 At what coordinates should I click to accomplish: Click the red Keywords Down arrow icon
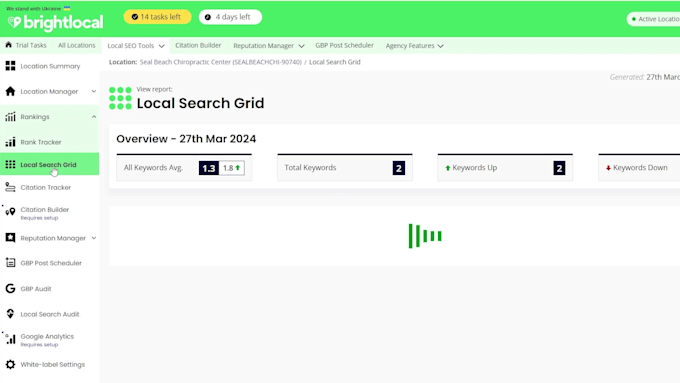(x=608, y=168)
